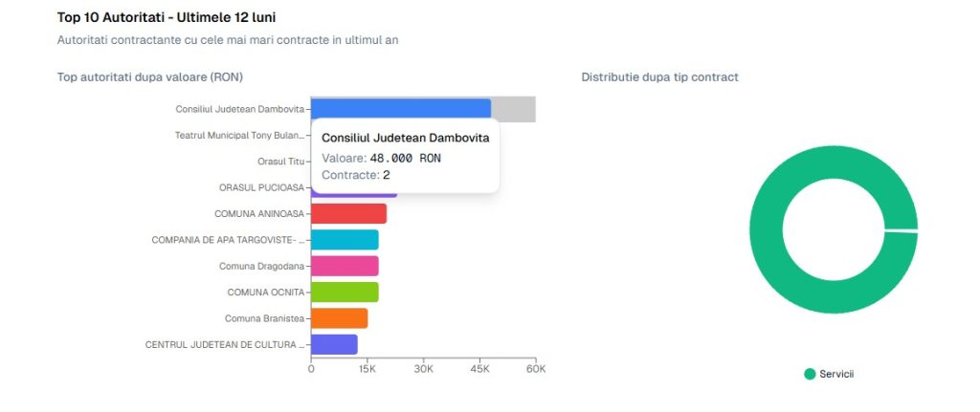Click the tooltip title Consiliul Judetean Dambovita

point(405,138)
